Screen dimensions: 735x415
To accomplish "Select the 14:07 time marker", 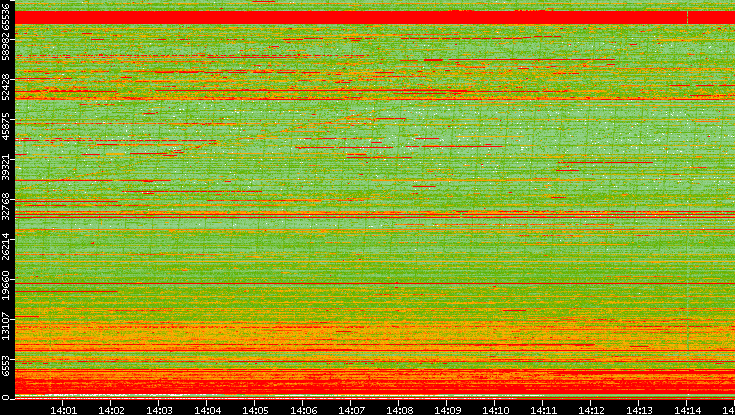I will point(352,409).
